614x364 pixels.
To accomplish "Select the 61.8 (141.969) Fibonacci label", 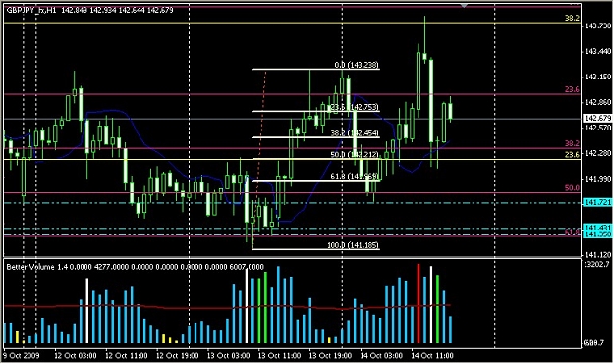I will coord(355,177).
